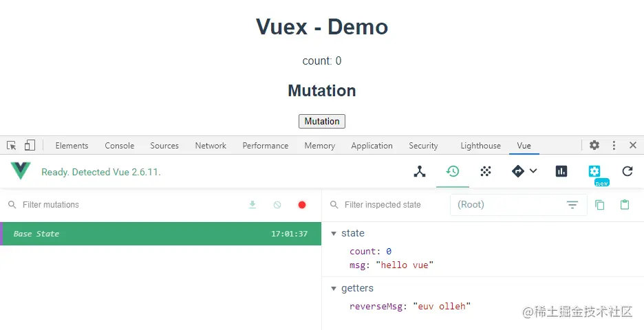Image resolution: width=644 pixels, height=330 pixels.
Task: Collapse the getters section
Action: pos(334,288)
